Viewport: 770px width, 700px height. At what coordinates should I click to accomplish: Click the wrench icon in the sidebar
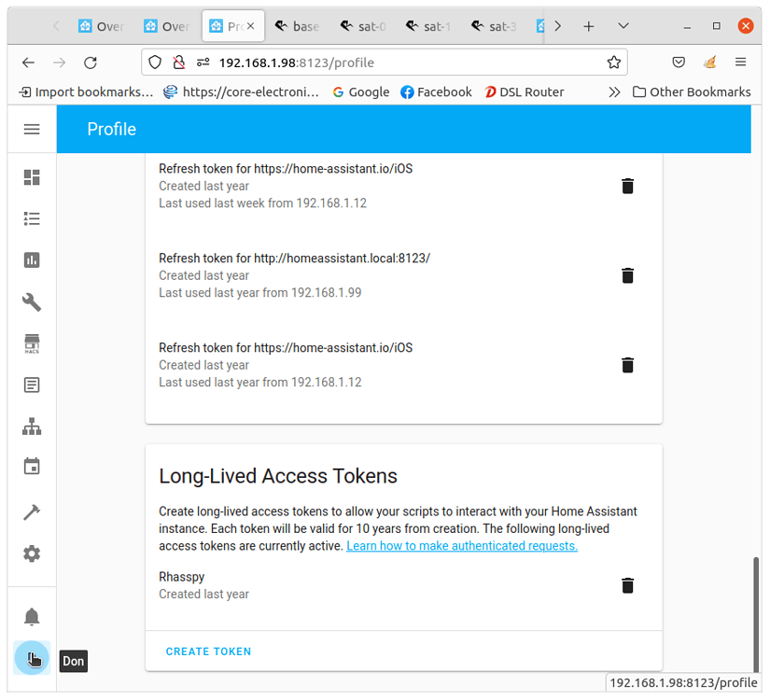[32, 302]
